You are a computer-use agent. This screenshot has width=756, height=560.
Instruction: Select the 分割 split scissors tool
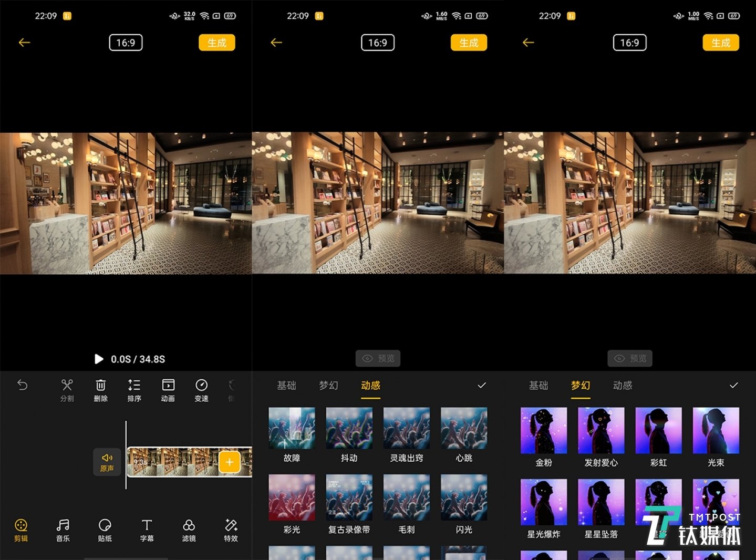click(x=67, y=390)
